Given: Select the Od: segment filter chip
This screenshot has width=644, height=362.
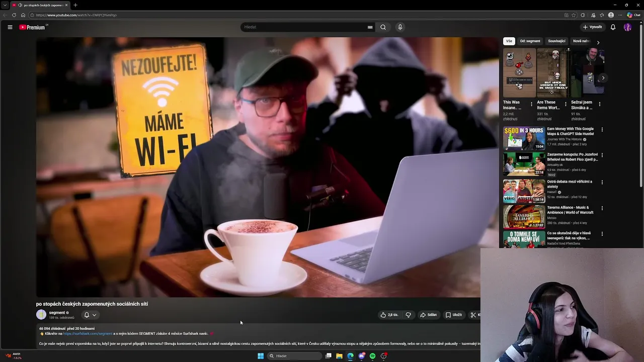Looking at the screenshot, I should pyautogui.click(x=530, y=41).
